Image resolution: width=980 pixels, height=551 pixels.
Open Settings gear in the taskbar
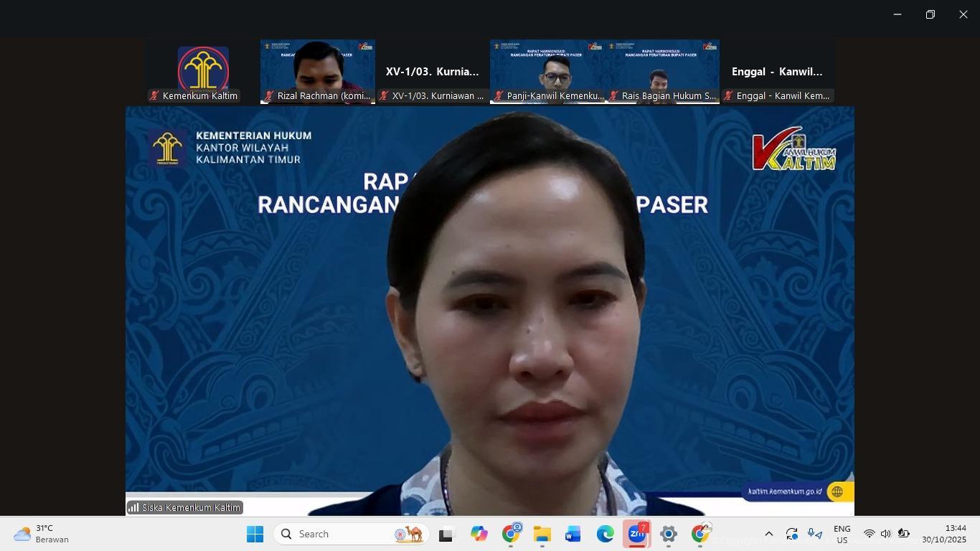tap(668, 534)
